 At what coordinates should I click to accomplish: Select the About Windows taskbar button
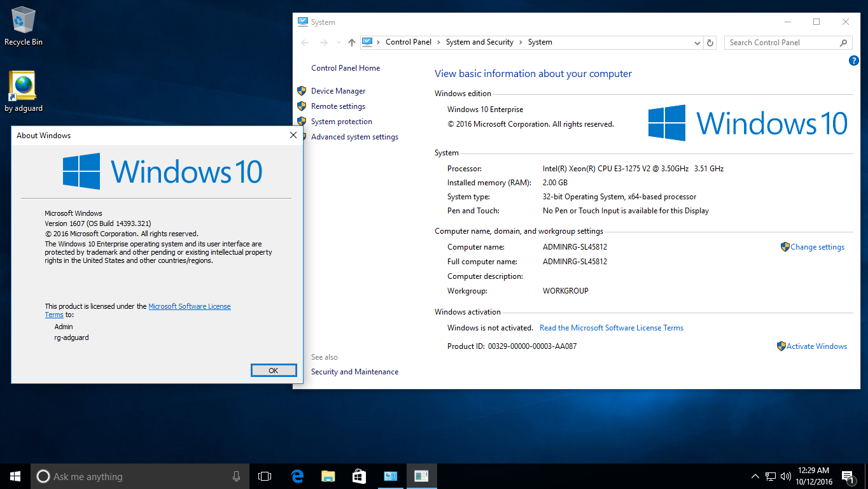coord(421,476)
